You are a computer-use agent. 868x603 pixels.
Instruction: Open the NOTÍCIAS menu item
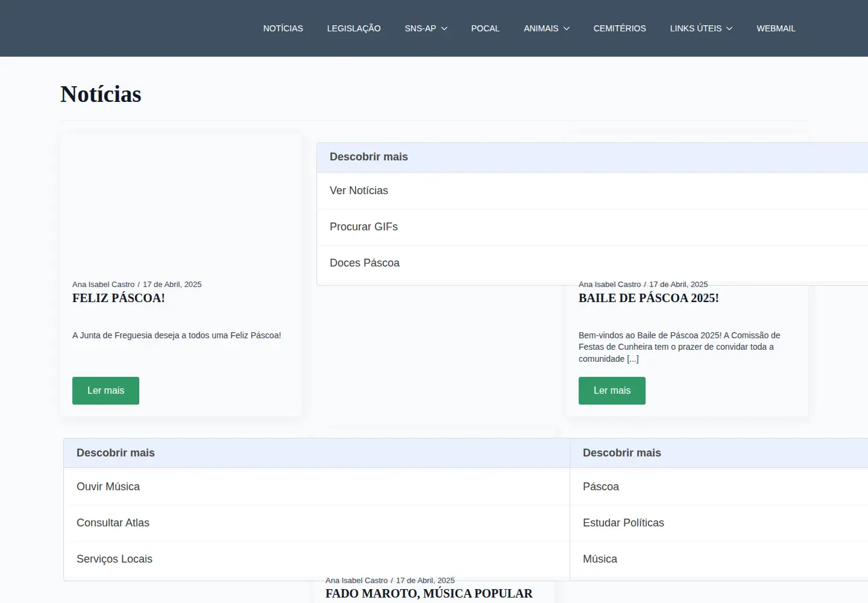tap(283, 28)
